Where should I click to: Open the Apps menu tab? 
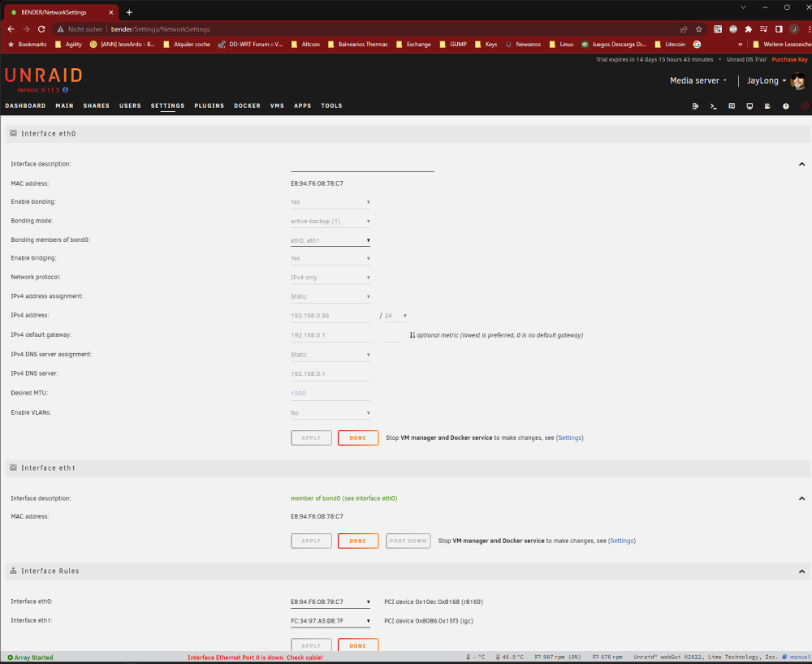(x=302, y=106)
